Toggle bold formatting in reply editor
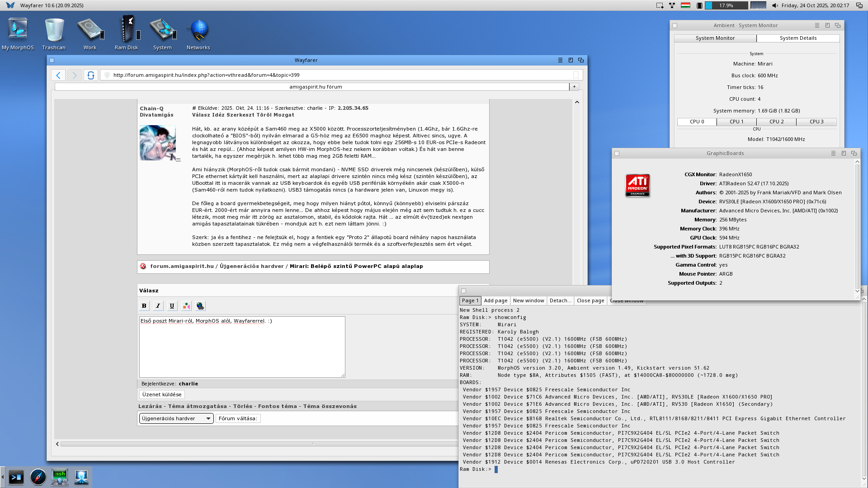This screenshot has height=488, width=868. (x=144, y=306)
